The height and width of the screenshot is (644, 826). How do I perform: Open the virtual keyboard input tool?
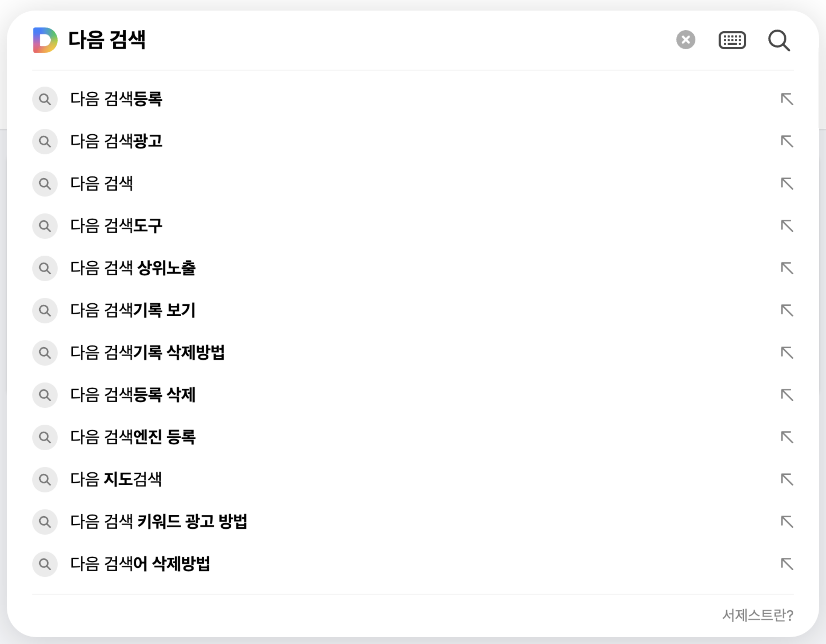(732, 40)
